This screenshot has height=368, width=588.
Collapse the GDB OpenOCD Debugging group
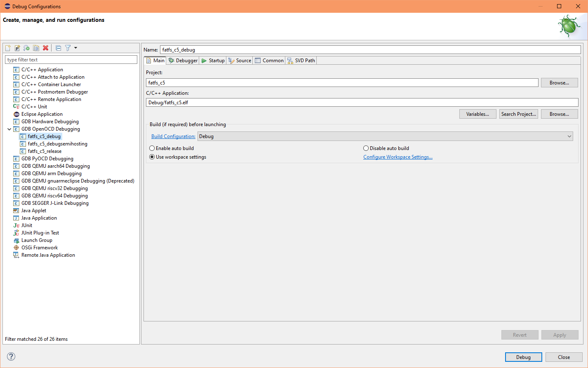click(x=9, y=129)
